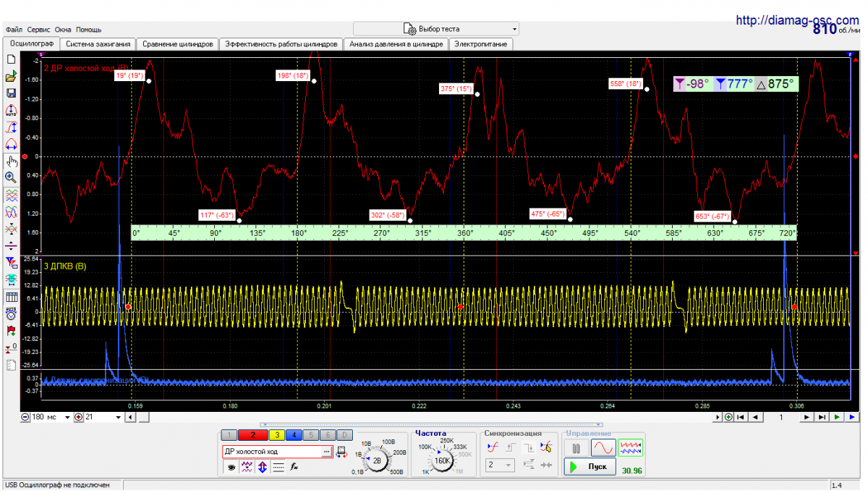The height and width of the screenshot is (493, 868).
Task: Click the Частота frequency knob dial
Action: click(443, 459)
